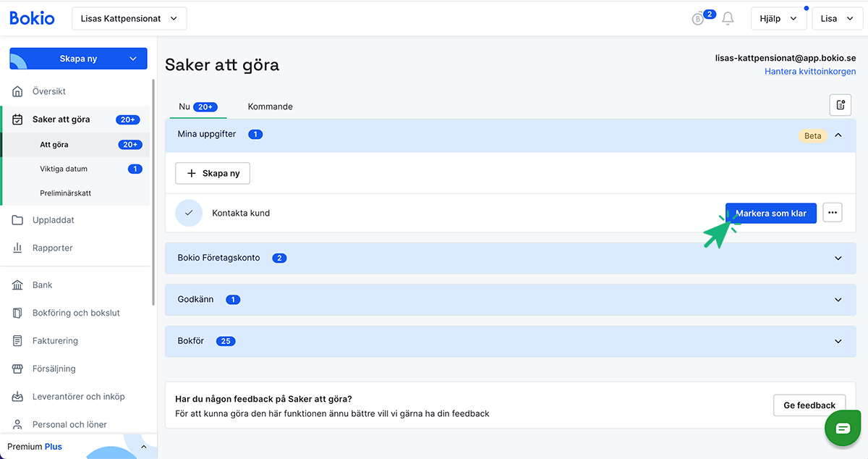The width and height of the screenshot is (868, 459).
Task: Open the Lisas Kattpensionat company dropdown
Action: 129,19
